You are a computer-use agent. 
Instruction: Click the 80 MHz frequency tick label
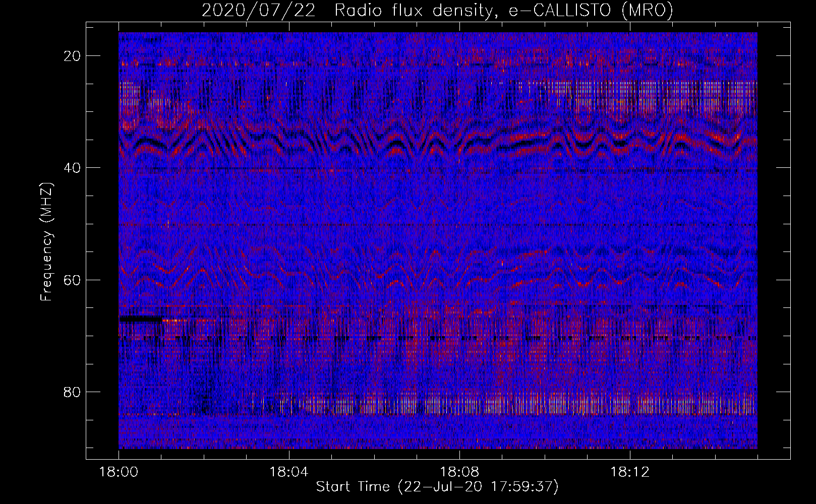click(73, 392)
